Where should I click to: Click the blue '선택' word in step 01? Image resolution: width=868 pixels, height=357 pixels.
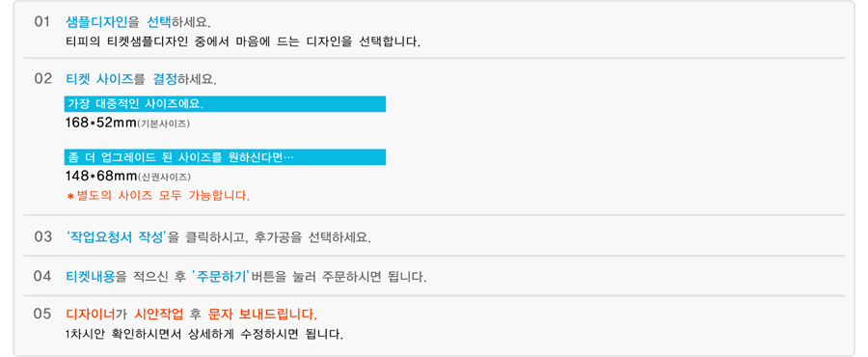click(x=159, y=22)
